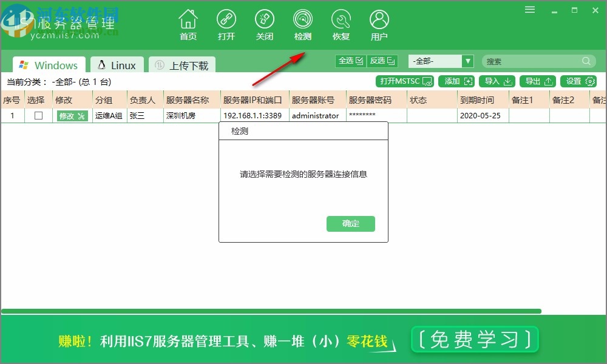Image resolution: width=607 pixels, height=364 pixels.
Task: Click inside the 搜索 search field
Action: click(x=534, y=61)
